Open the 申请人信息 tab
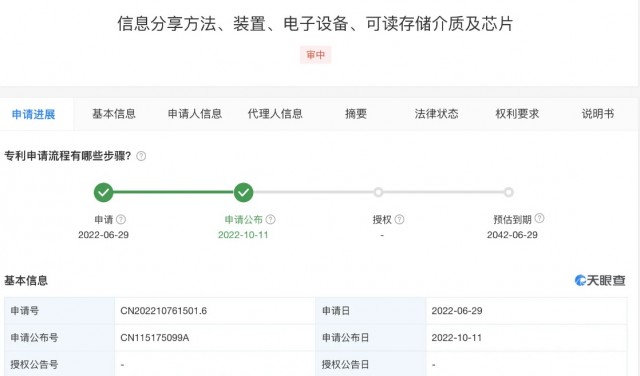This screenshot has width=640, height=376. [195, 114]
